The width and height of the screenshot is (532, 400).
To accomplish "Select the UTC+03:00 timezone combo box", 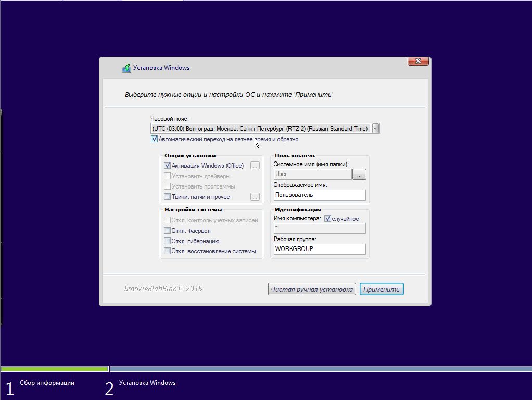I will pyautogui.click(x=265, y=128).
